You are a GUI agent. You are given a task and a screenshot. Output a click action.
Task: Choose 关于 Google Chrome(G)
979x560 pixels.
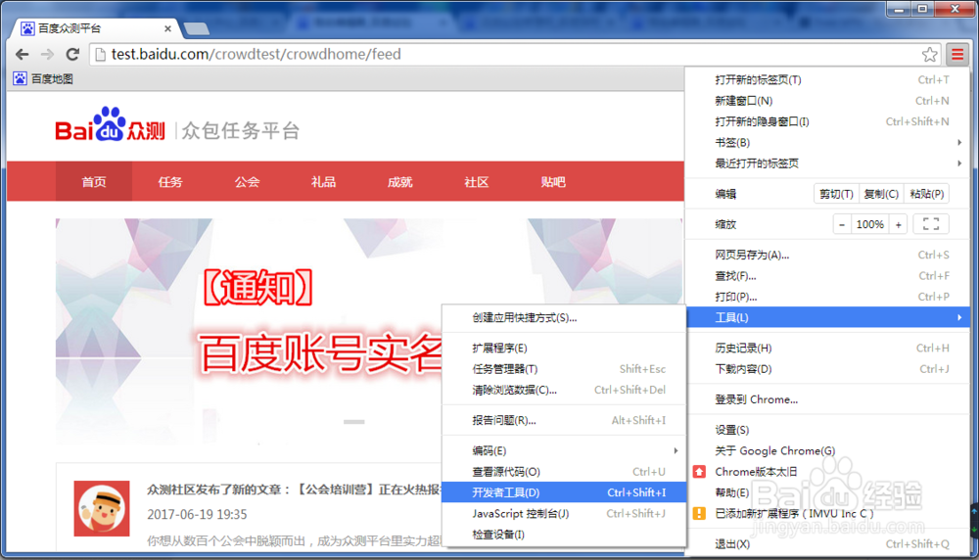(827, 450)
